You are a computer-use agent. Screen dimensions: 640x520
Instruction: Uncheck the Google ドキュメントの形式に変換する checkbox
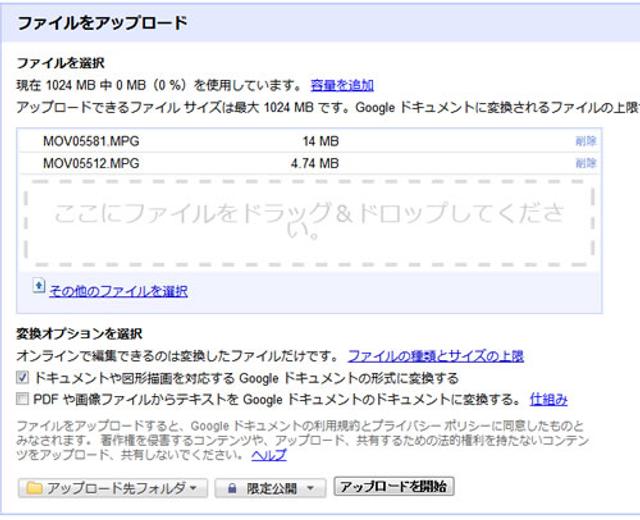coord(22,378)
